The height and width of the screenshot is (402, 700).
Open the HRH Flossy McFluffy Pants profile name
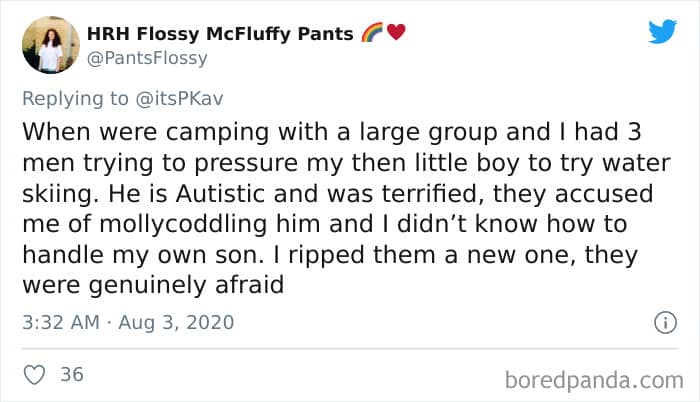(x=220, y=33)
